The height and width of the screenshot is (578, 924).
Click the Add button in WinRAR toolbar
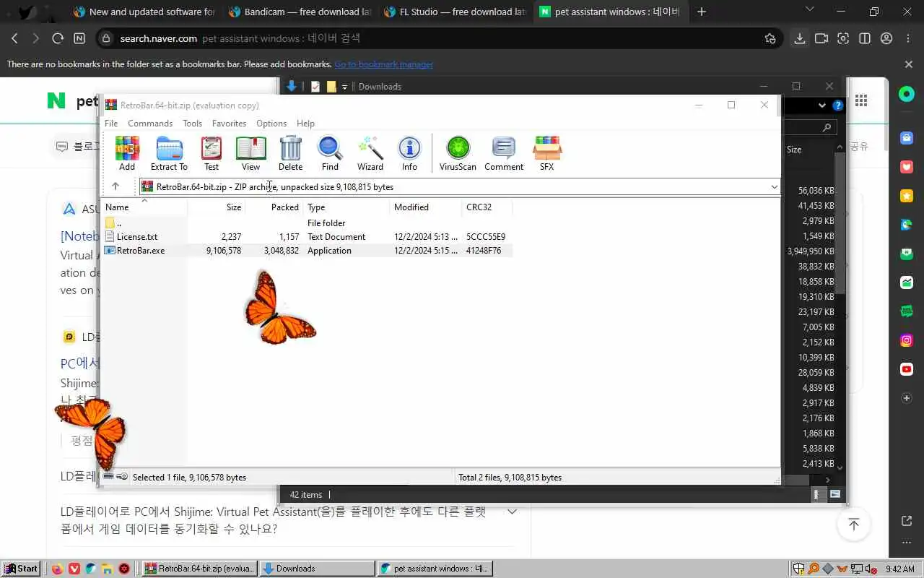pos(127,154)
